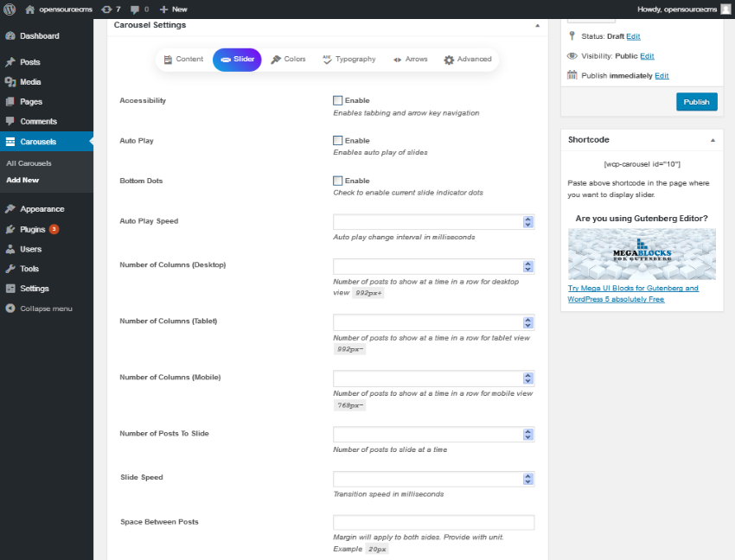
Task: Click the Publish calendar icon
Action: [x=572, y=75]
